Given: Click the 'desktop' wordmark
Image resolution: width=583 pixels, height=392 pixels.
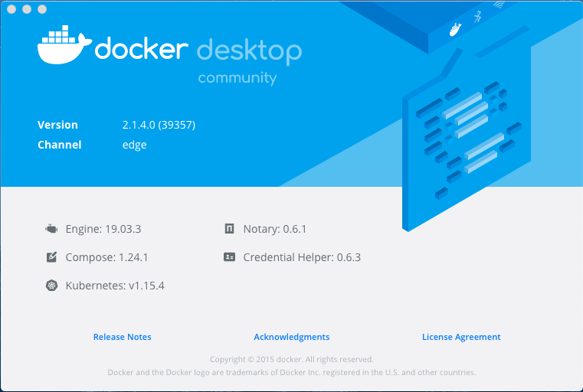Looking at the screenshot, I should pos(250,51).
